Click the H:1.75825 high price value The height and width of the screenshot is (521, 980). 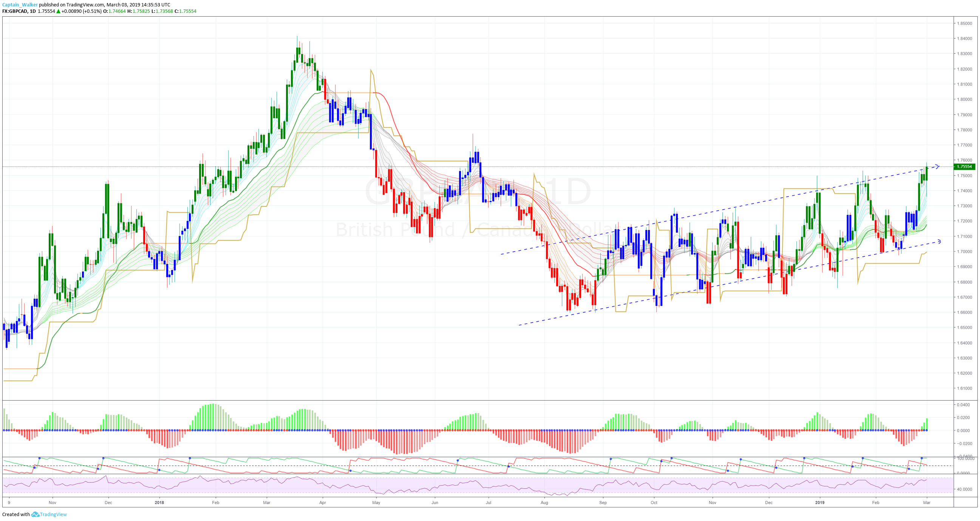139,11
